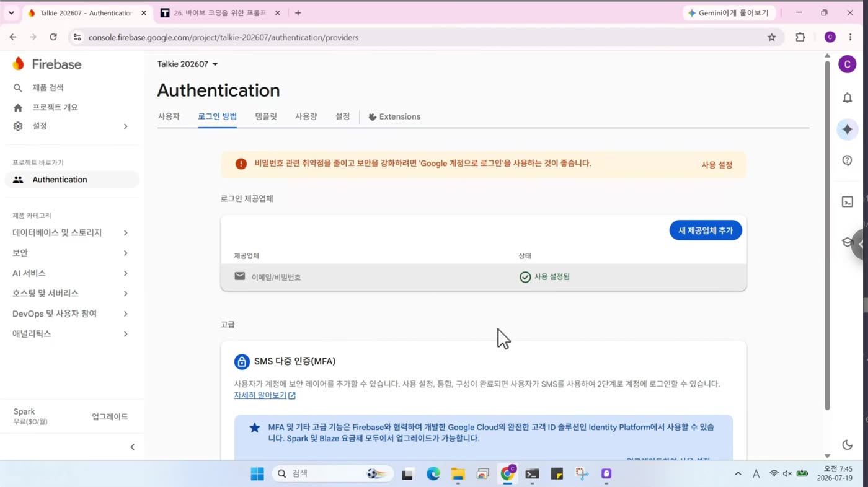Open Microsoft Edge from taskbar
868x487 pixels.
pyautogui.click(x=433, y=474)
